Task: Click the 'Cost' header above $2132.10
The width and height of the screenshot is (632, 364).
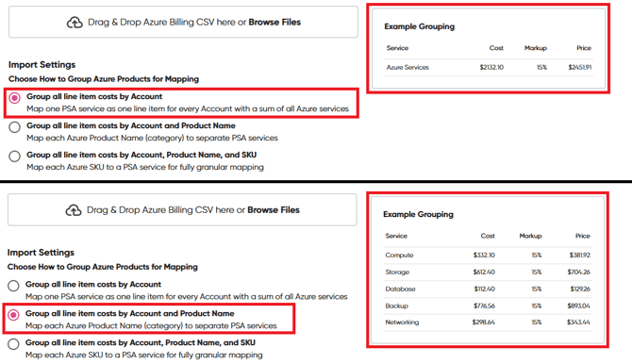Action: click(x=496, y=48)
